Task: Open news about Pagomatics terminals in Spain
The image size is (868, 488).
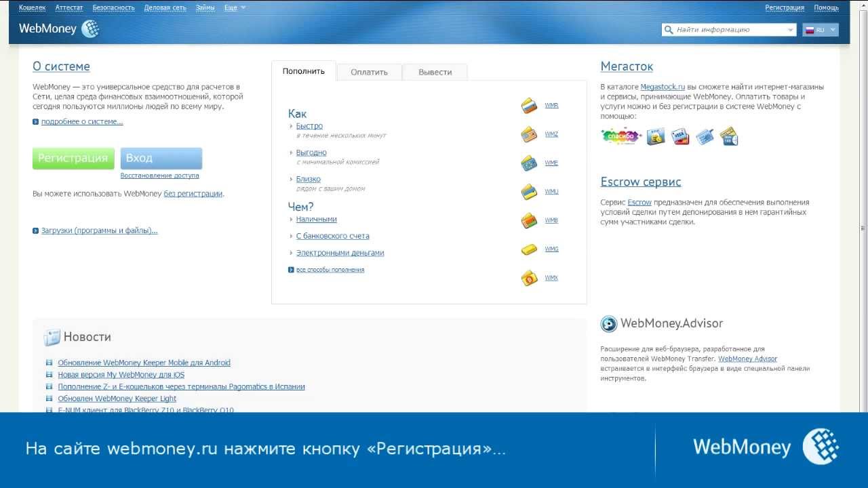Action: point(182,386)
